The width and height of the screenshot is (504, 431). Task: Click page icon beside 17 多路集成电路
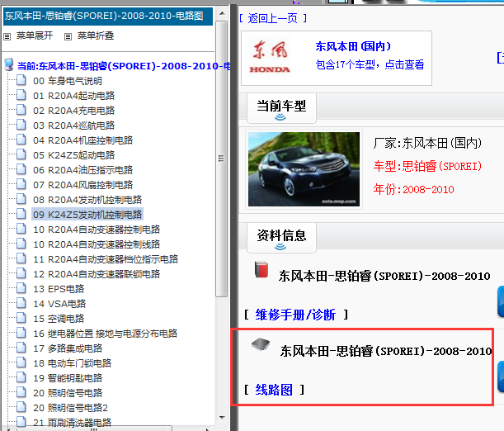tap(21, 348)
